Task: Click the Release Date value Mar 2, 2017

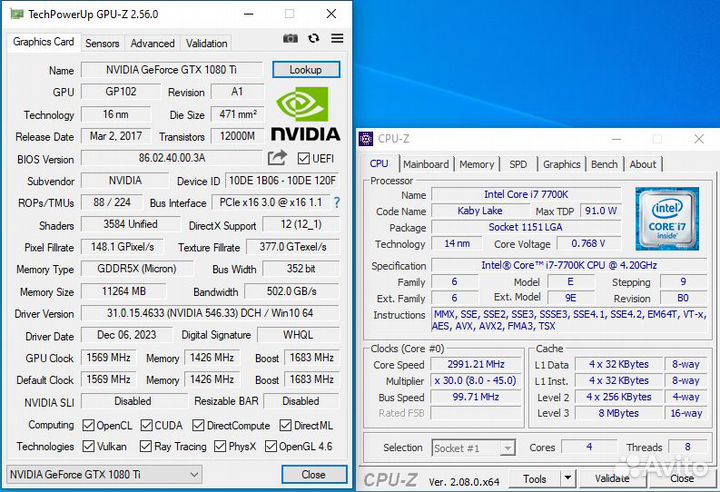Action: 116,136
